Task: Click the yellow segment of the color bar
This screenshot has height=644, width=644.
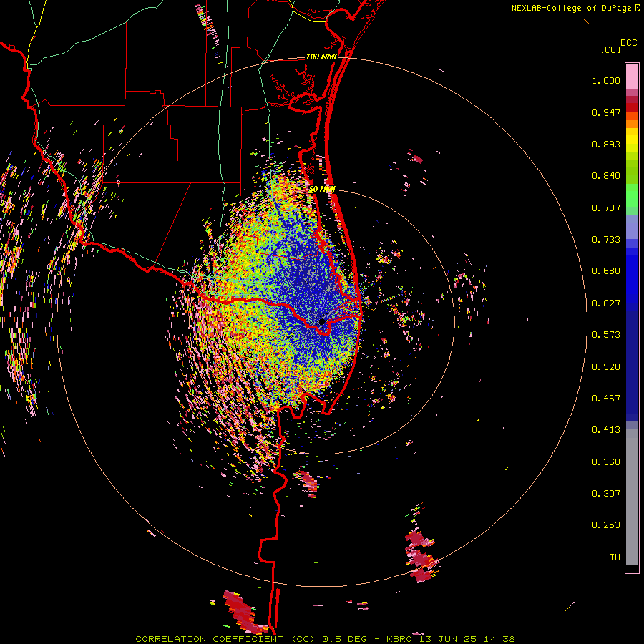Action: 632,141
